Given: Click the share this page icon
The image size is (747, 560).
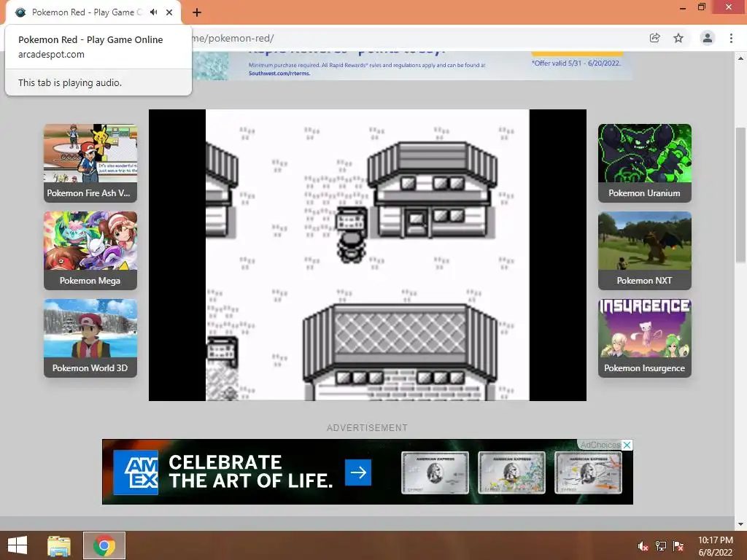Looking at the screenshot, I should [x=654, y=38].
